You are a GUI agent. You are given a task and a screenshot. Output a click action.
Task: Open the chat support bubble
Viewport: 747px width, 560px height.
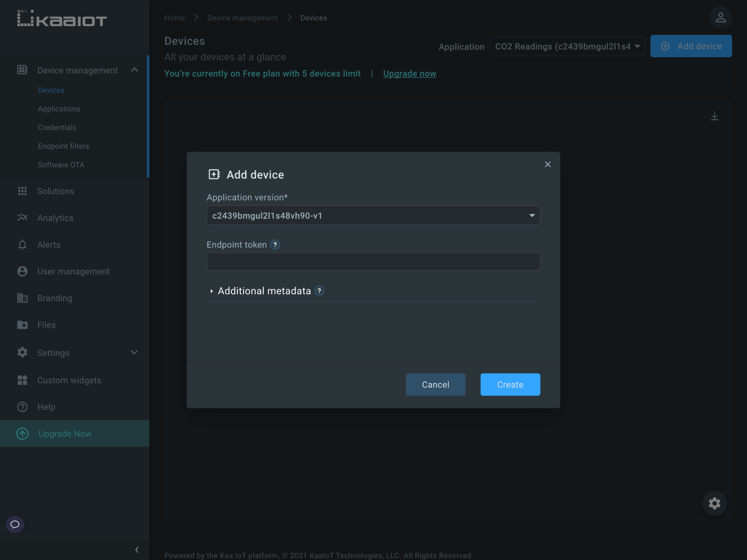pos(15,525)
